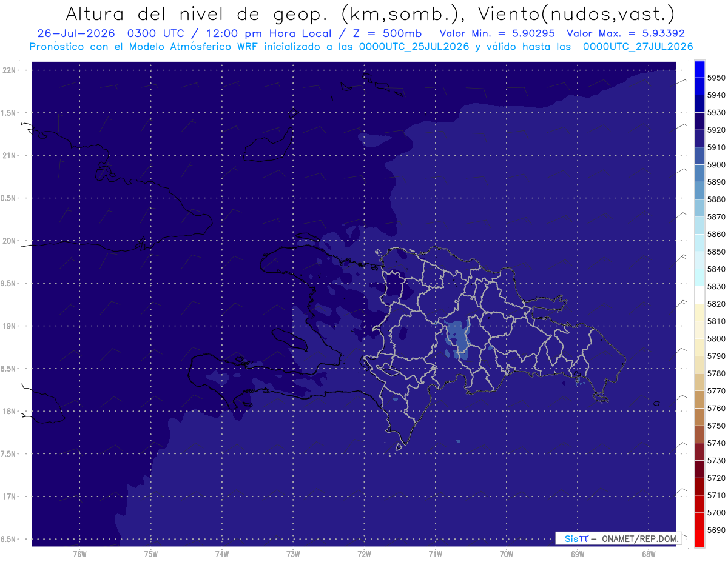Screen dimensions: 728x562
Task: Click the "76W" longitude label
Action: pos(79,554)
